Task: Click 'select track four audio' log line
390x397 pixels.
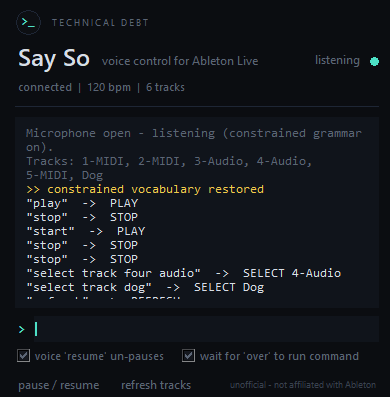Action: click(x=184, y=273)
